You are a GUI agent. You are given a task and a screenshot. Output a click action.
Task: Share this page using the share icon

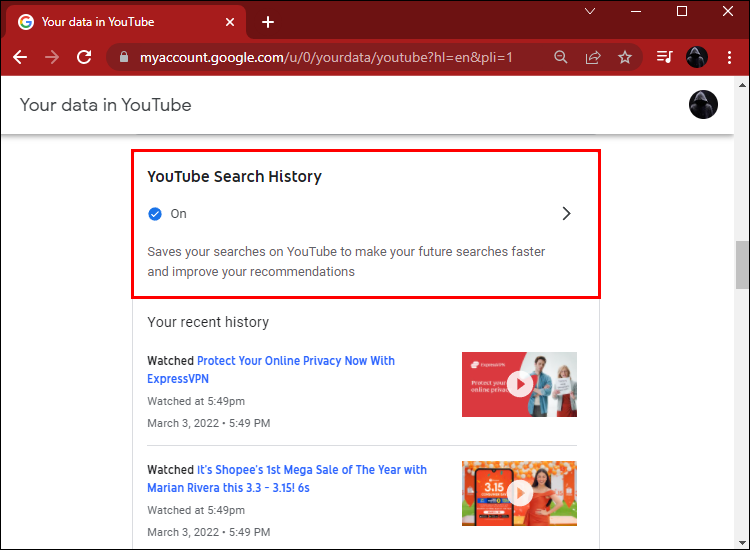pos(593,57)
